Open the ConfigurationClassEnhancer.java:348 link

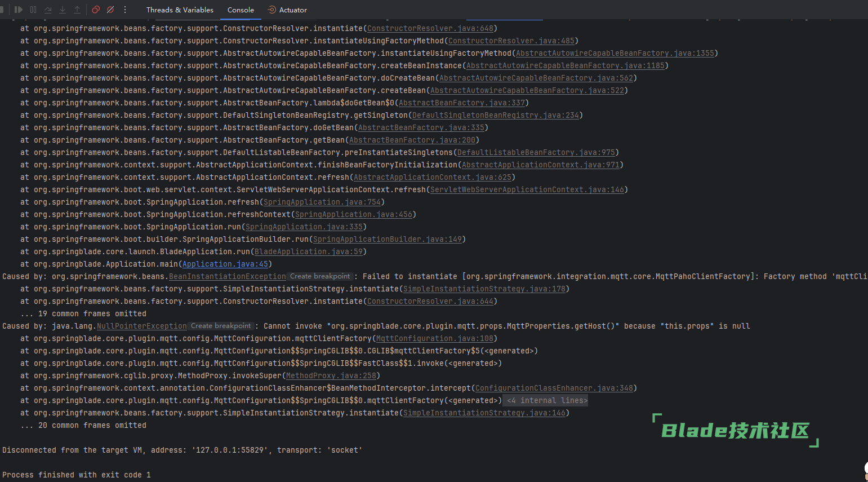click(554, 388)
